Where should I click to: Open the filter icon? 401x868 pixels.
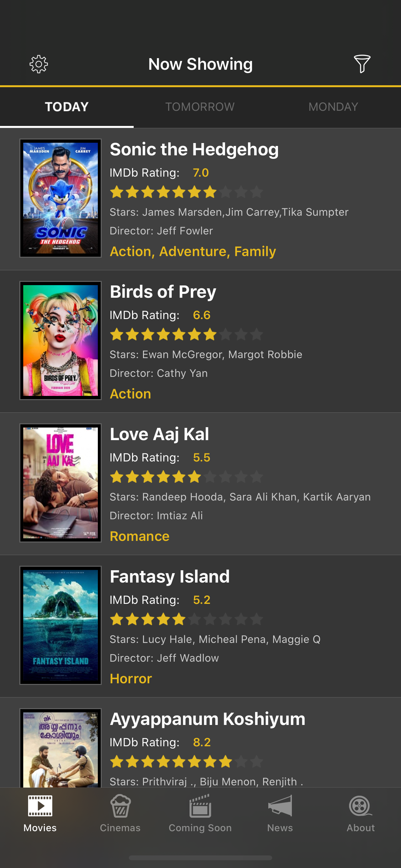coord(362,63)
